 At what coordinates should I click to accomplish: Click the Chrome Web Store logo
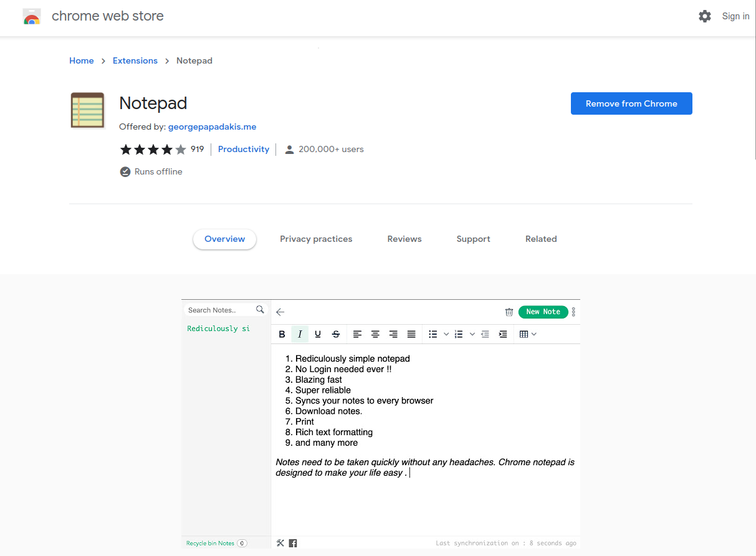[x=32, y=16]
